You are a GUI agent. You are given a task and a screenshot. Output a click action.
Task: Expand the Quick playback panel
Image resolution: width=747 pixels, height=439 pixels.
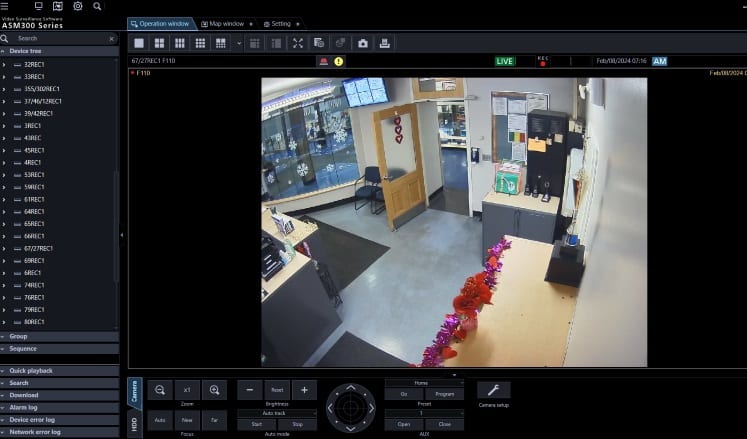click(x=59, y=371)
